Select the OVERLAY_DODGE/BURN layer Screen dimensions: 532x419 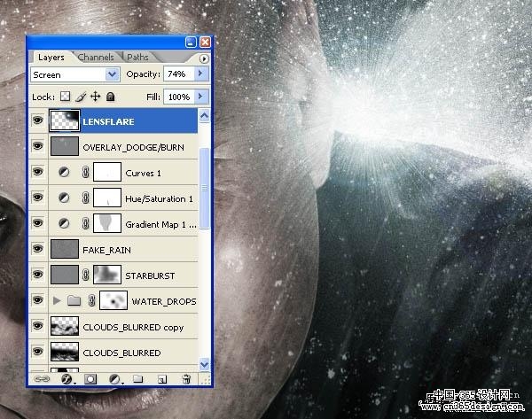[x=123, y=146]
